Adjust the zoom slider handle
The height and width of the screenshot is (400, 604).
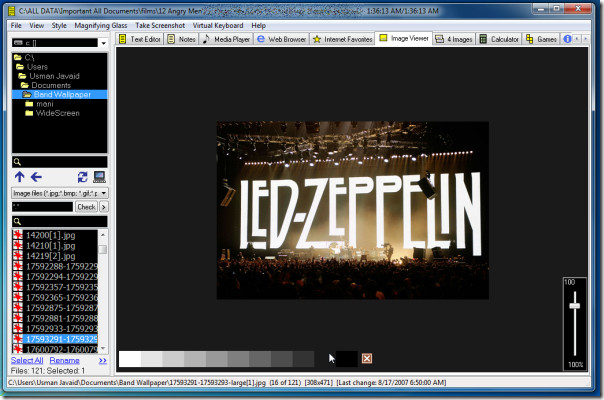[x=574, y=306]
